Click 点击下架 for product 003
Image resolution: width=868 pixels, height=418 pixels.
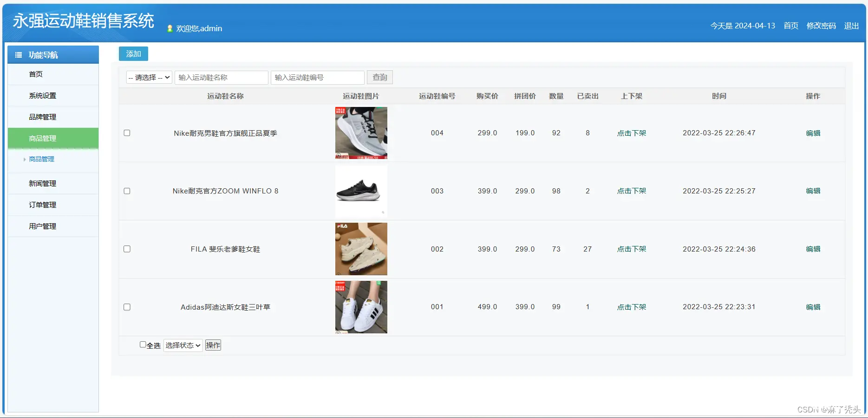click(x=632, y=191)
